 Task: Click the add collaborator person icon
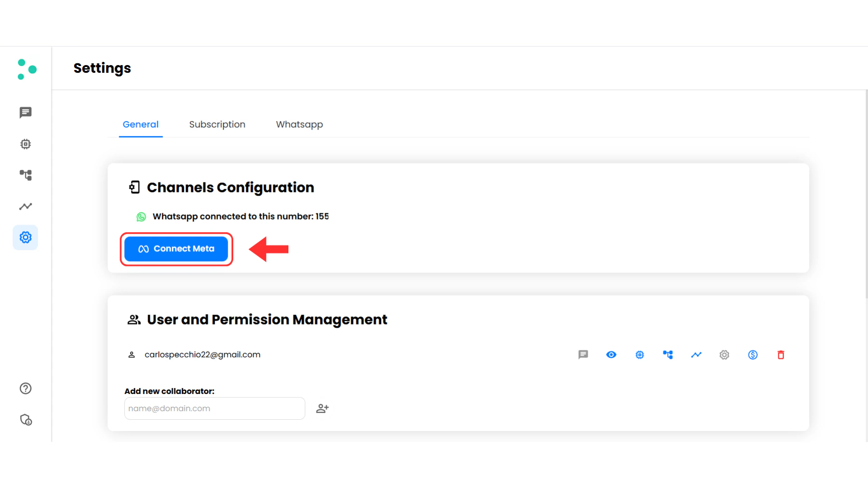pyautogui.click(x=322, y=408)
